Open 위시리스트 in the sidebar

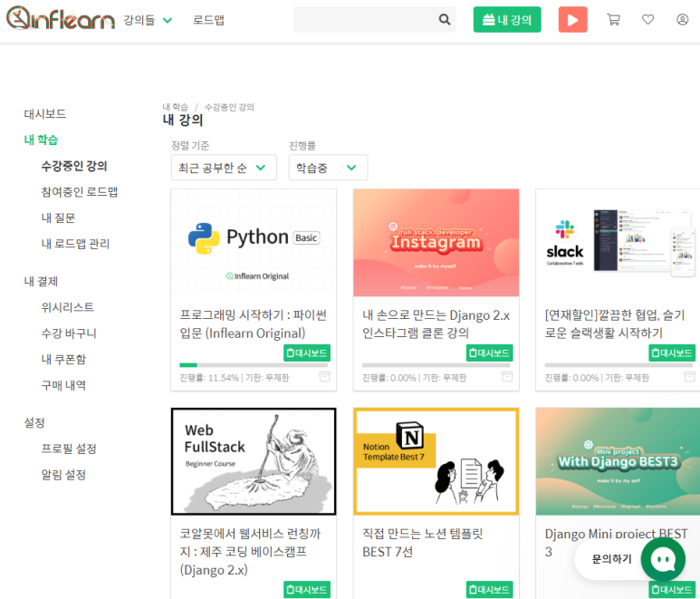pos(67,307)
